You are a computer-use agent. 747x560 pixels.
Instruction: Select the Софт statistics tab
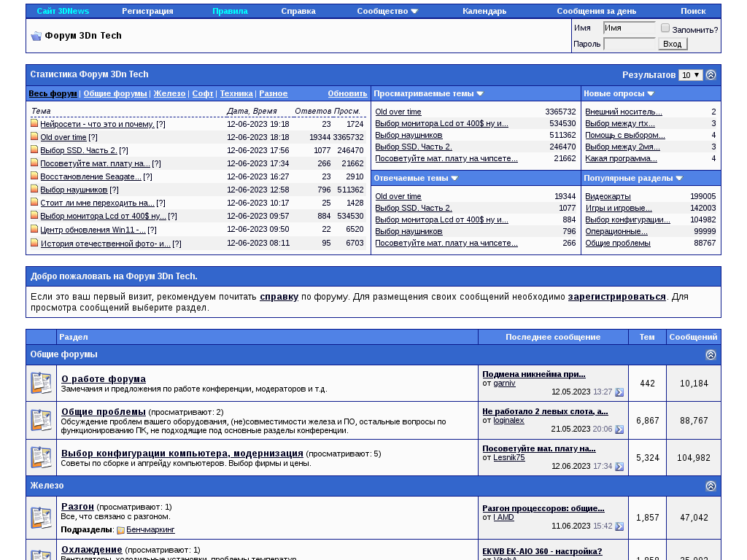(x=203, y=93)
